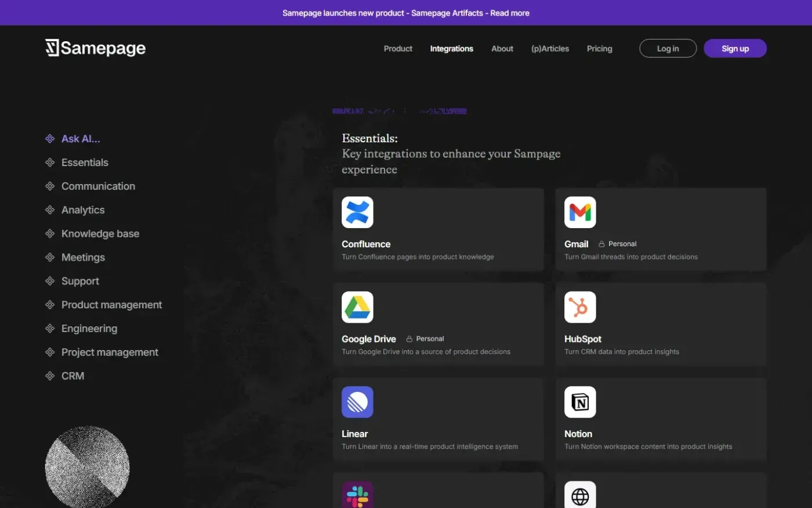Viewport: 812px width, 508px height.
Task: Click the lock icon next to Google Drive Personal
Action: click(x=409, y=338)
